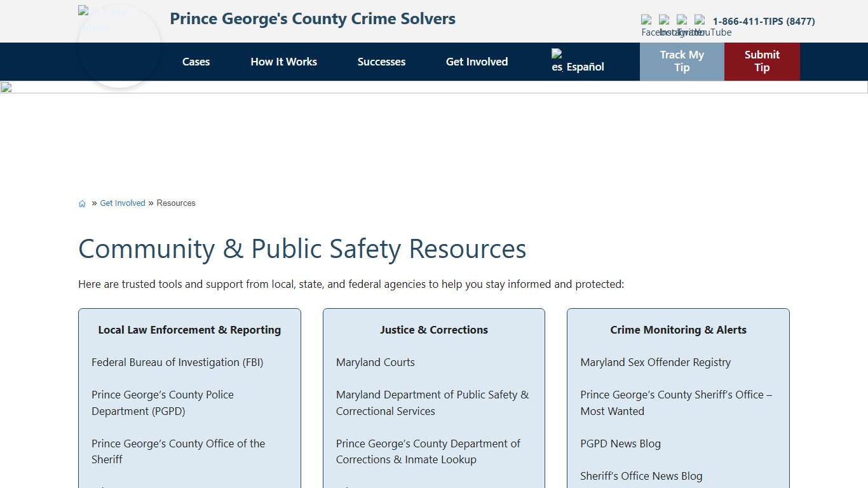Open the Maryland Sex Offender Registry link
Screen dimensions: 868x488
[655, 362]
